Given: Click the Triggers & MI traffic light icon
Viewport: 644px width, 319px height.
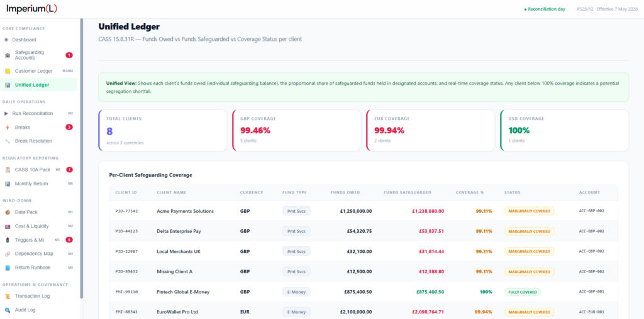Looking at the screenshot, I should 8,240.
